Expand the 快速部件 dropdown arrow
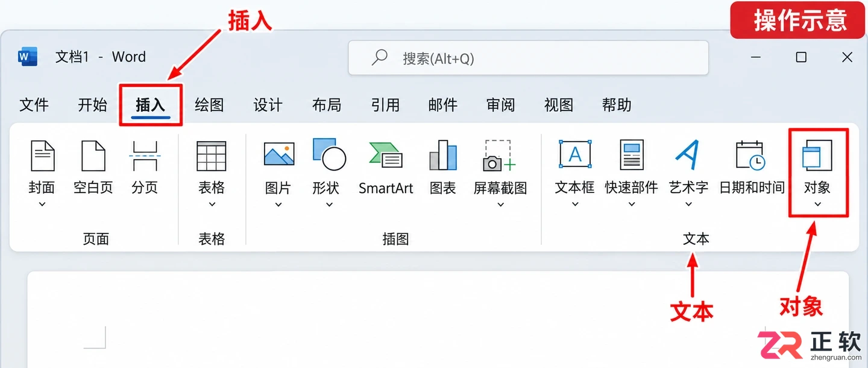 [x=632, y=205]
